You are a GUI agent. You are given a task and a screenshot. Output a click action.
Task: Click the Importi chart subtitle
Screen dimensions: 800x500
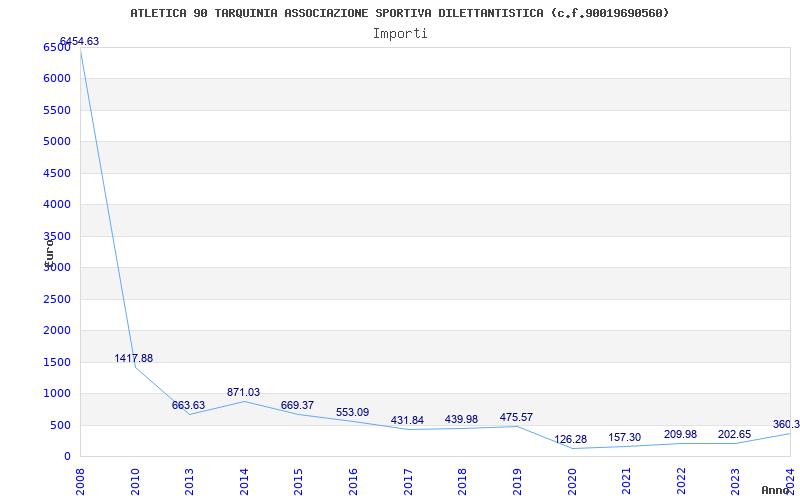(x=400, y=33)
